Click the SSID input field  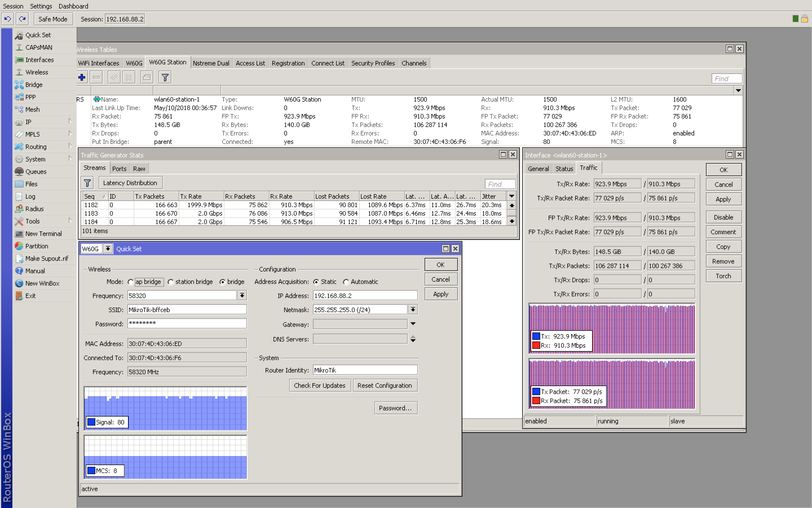point(187,309)
